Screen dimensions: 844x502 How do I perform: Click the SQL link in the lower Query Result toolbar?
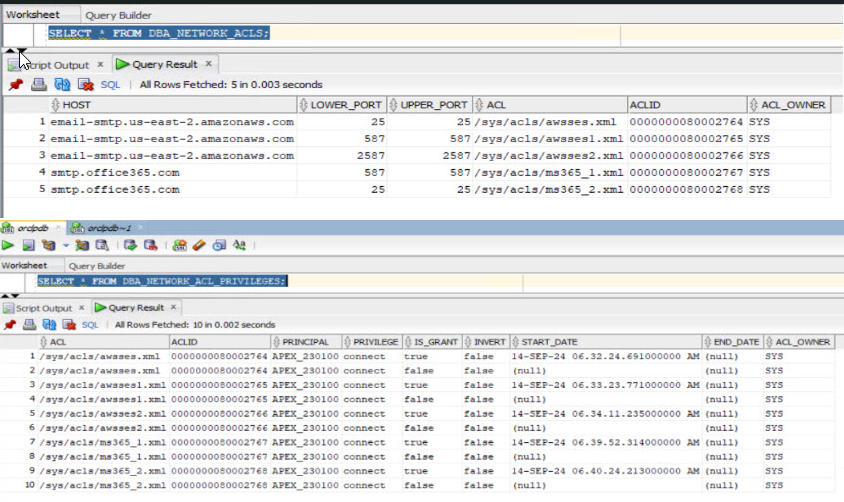(x=90, y=325)
